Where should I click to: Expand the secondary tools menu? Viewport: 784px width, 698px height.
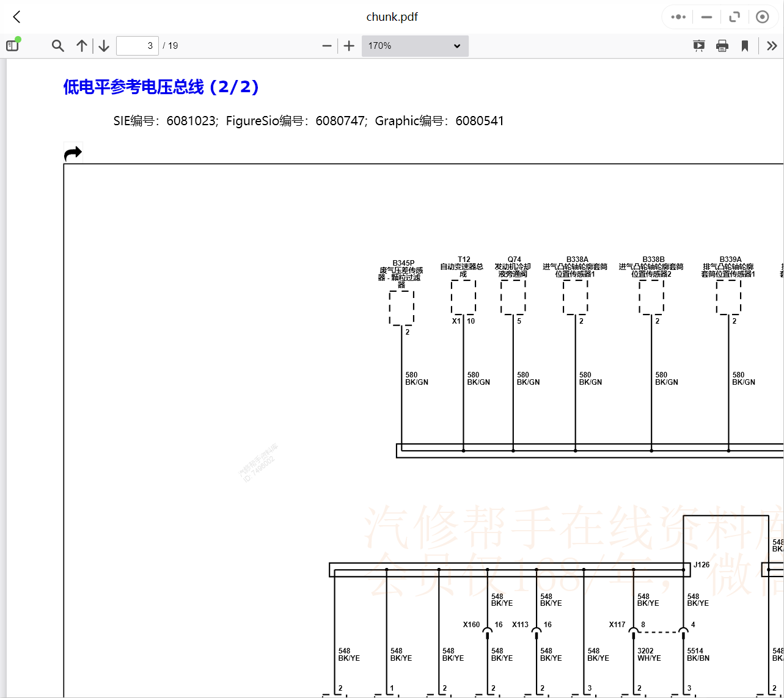tap(772, 46)
